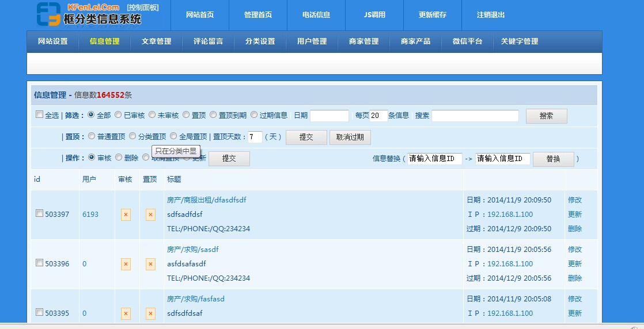Open the 分类设置 menu
The image size is (644, 329).
pos(260,41)
